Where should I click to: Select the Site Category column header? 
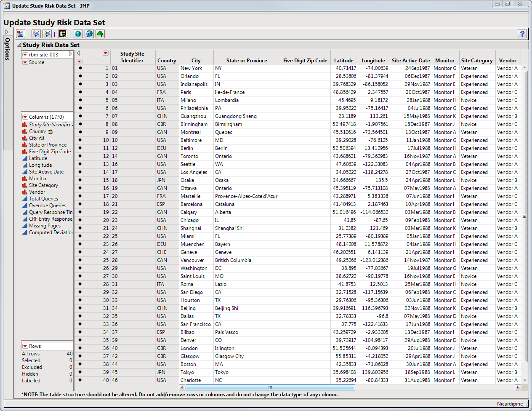coord(476,61)
